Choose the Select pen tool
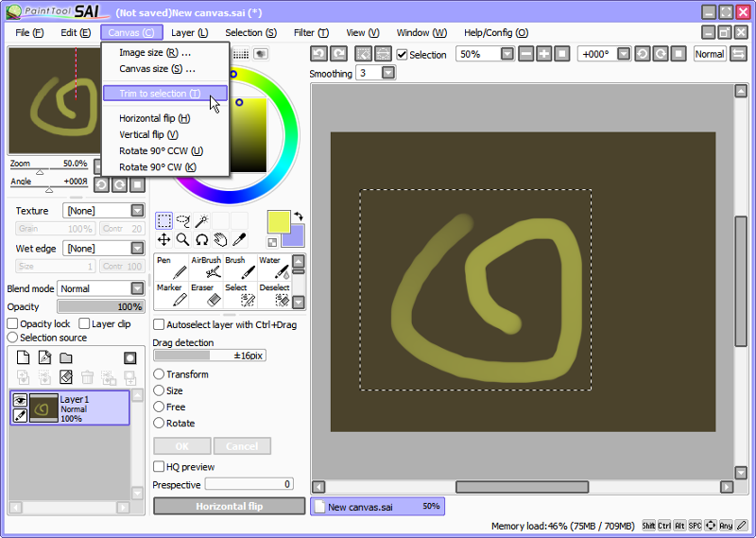This screenshot has height=538, width=756. click(240, 295)
